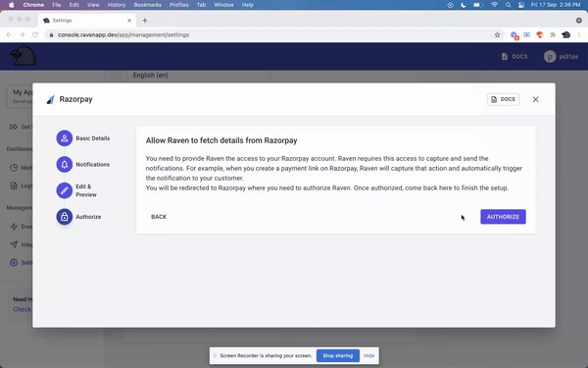
Task: Open the File menu
Action: coord(57,5)
